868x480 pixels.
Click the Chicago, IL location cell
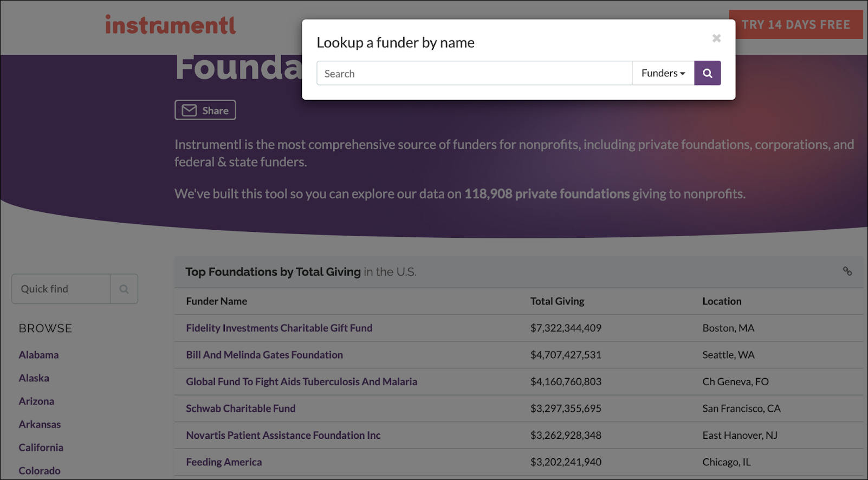[727, 462]
